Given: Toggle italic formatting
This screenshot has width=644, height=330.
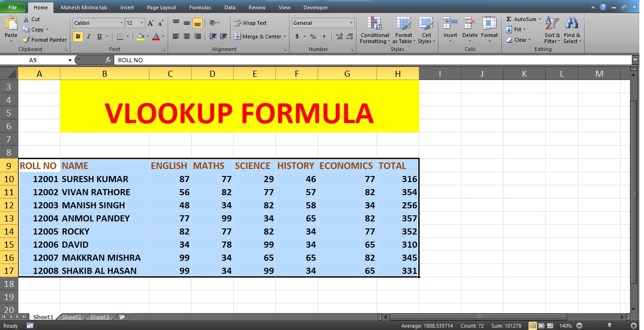Looking at the screenshot, I should tap(88, 37).
